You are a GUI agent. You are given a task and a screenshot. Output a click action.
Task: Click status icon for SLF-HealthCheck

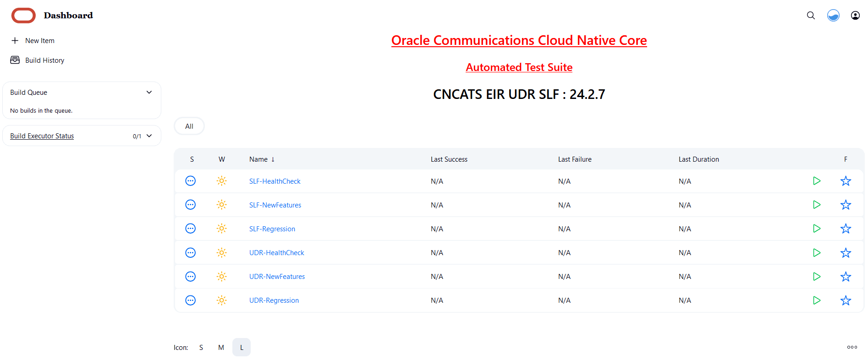tap(191, 181)
